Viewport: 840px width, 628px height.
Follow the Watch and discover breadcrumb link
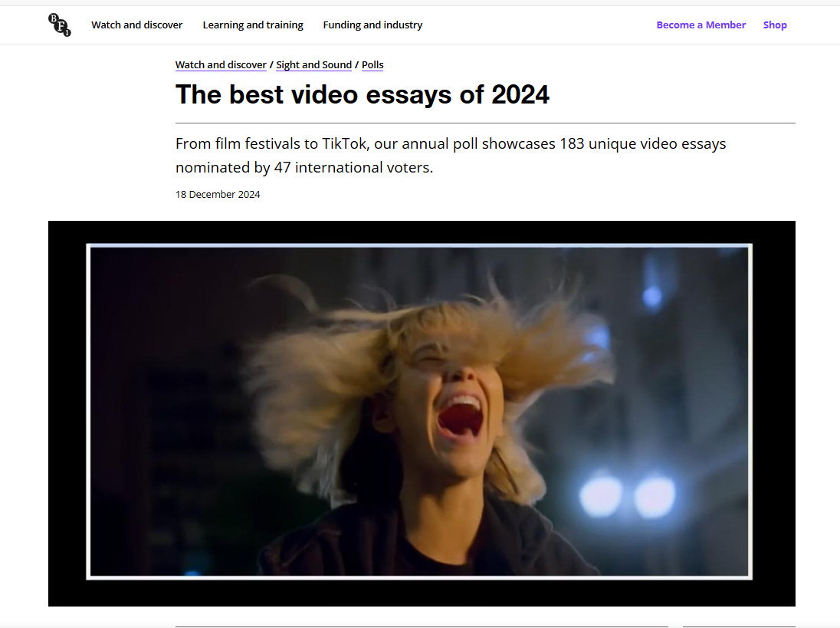(x=221, y=65)
